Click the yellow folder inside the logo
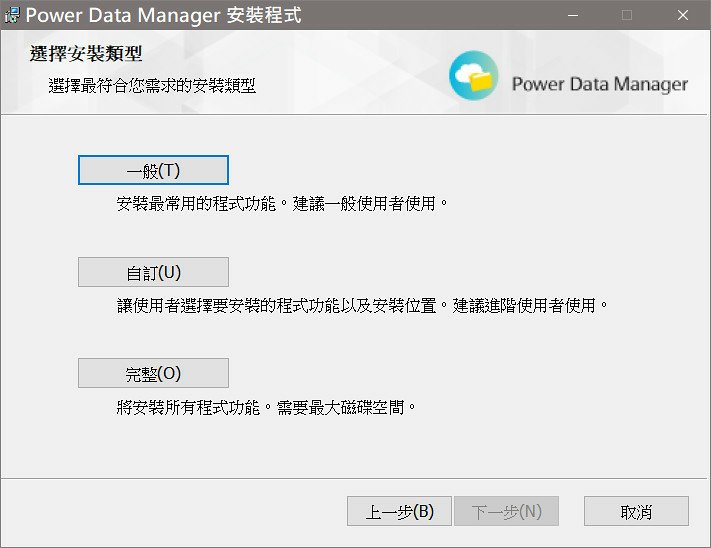The width and height of the screenshot is (711, 548). point(481,82)
